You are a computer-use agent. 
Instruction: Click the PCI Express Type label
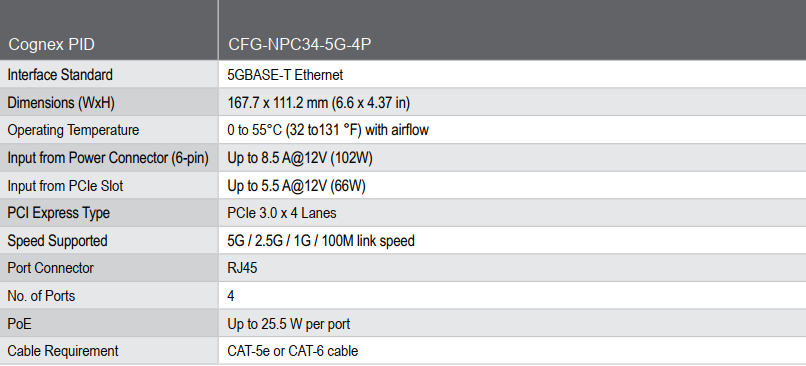pos(59,213)
